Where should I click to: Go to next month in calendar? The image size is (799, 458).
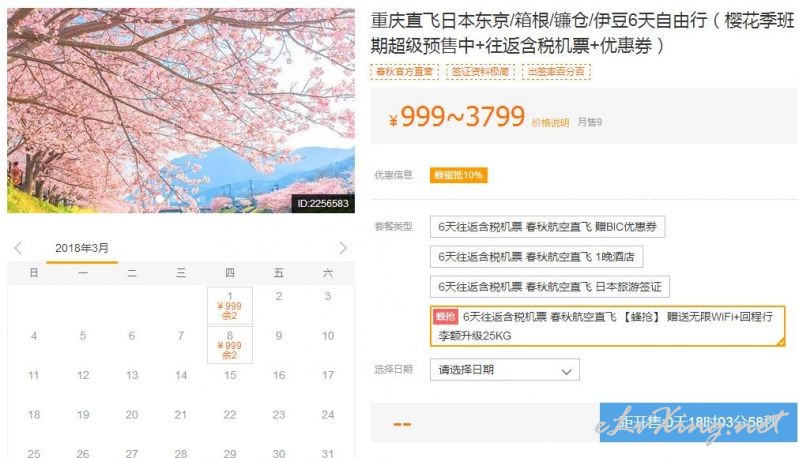[x=343, y=248]
